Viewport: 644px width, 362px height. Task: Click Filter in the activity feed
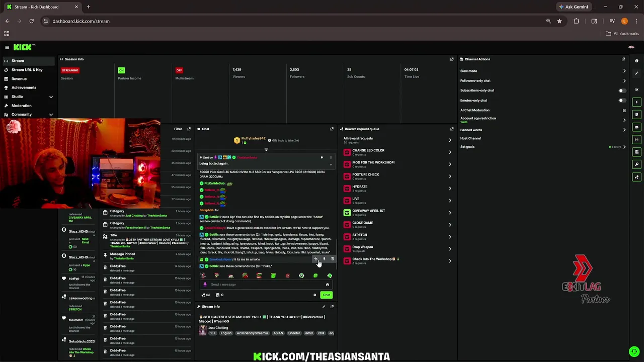178,129
